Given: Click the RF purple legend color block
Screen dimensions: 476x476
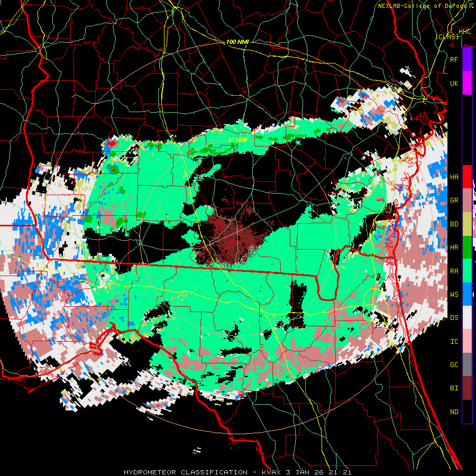Looking at the screenshot, I should tap(467, 59).
